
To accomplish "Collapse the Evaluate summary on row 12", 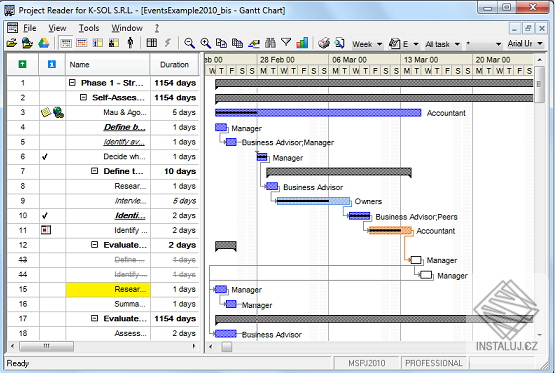I will coord(94,245).
